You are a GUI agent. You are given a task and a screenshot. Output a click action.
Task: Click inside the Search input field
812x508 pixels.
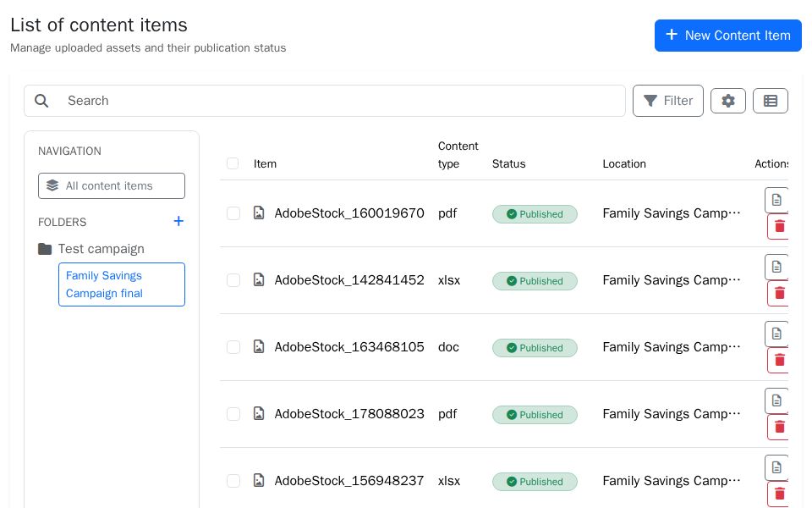coord(254,101)
